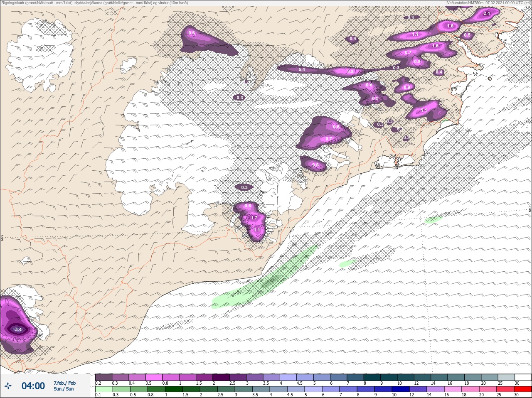Pick the darkest green 1 rain legend swatch

coord(174,389)
